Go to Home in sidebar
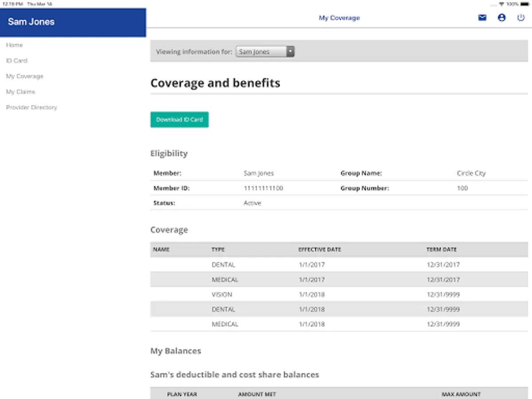 (x=15, y=45)
